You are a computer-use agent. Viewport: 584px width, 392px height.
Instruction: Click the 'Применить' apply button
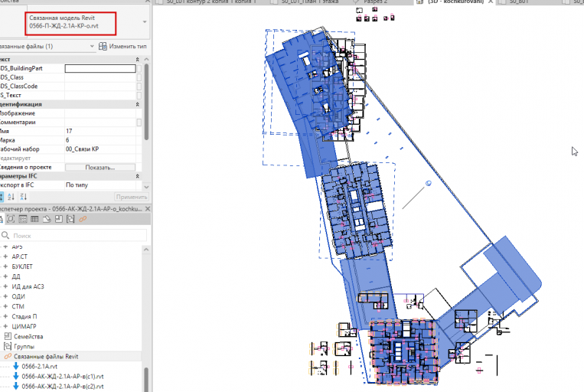point(131,197)
